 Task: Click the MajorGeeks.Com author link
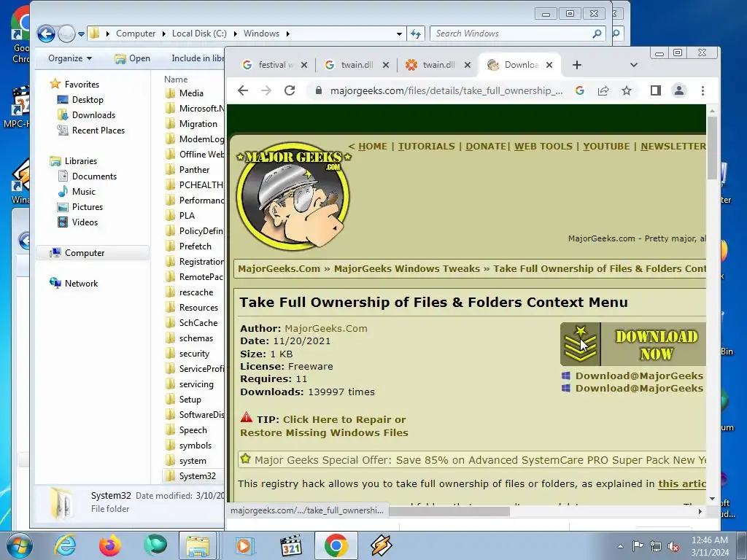coord(326,329)
